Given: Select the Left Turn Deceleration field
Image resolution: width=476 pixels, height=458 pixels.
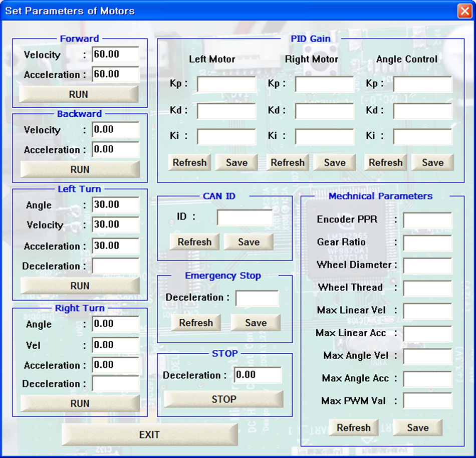Looking at the screenshot, I should click(116, 266).
